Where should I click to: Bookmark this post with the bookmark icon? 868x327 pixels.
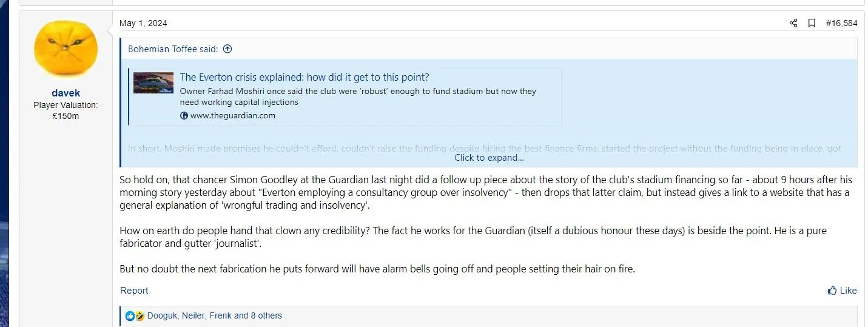pos(812,23)
